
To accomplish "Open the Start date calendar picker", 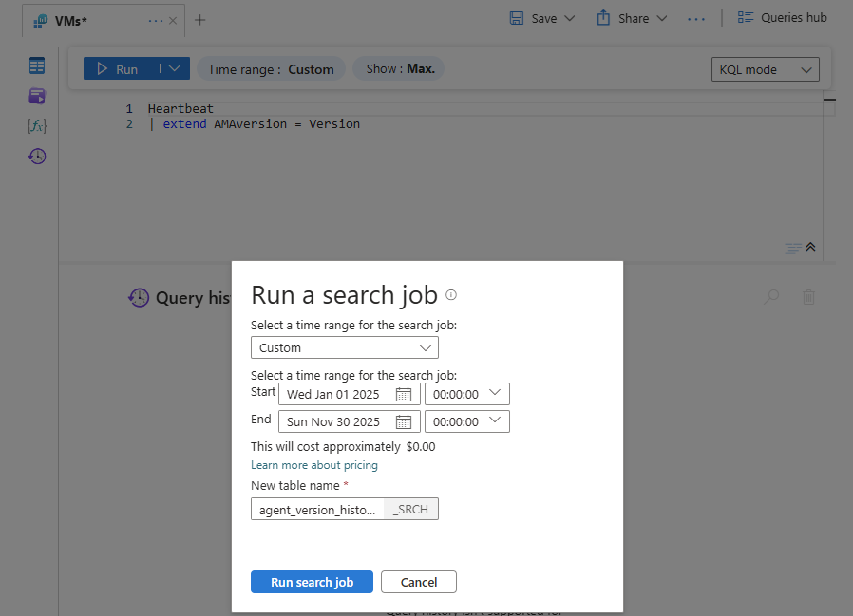I will 403,395.
